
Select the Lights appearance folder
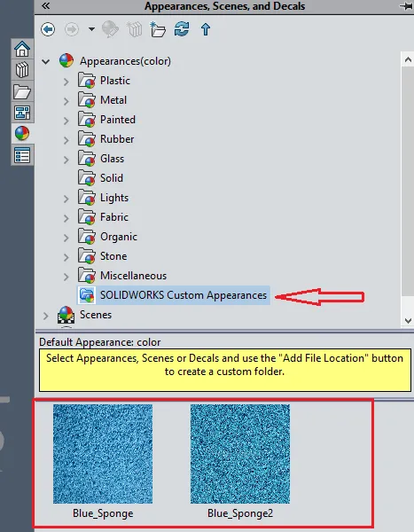coord(114,198)
